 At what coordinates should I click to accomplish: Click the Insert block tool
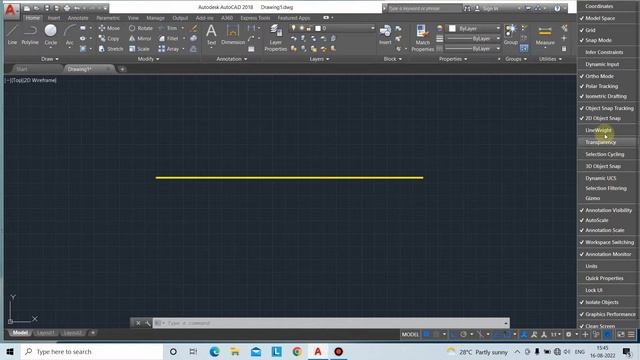[x=385, y=35]
